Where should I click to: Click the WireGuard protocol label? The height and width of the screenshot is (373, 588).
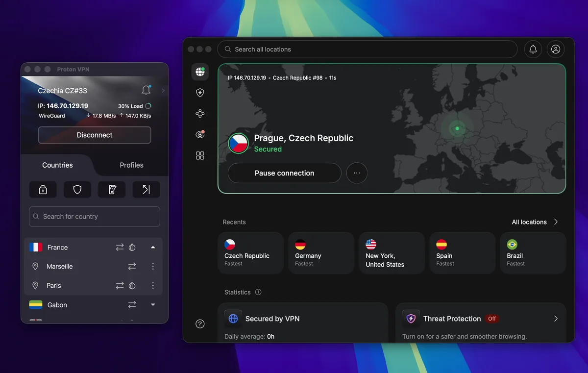52,116
